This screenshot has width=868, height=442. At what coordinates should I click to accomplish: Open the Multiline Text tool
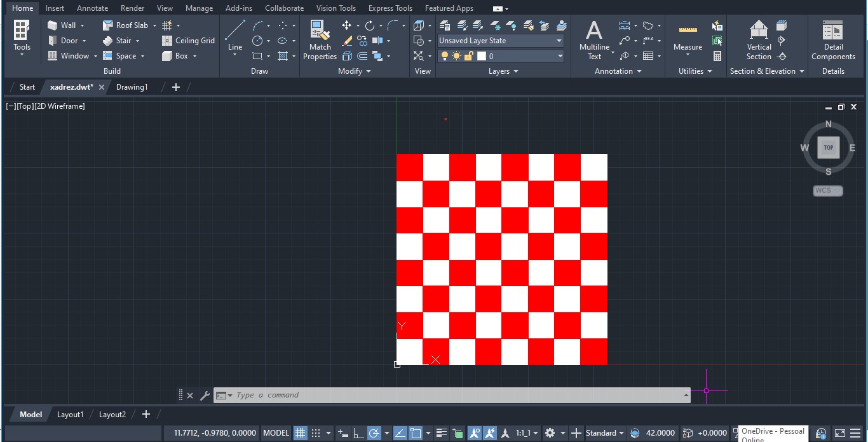[594, 39]
